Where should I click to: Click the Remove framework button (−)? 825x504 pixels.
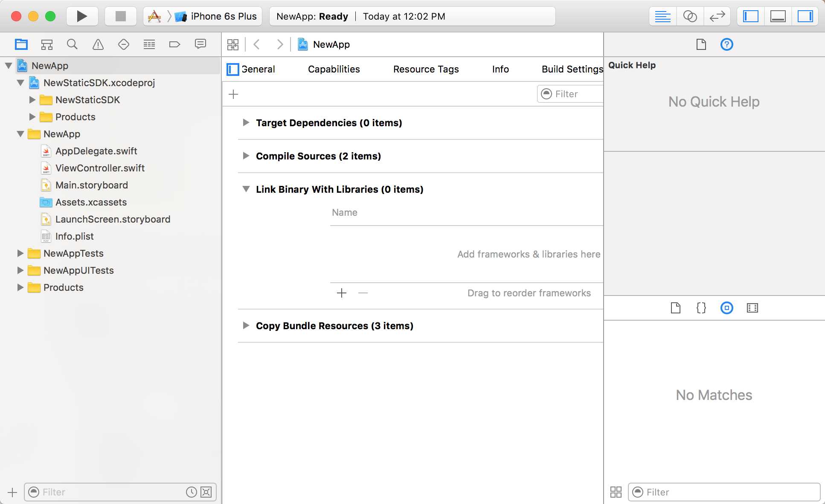(x=362, y=293)
